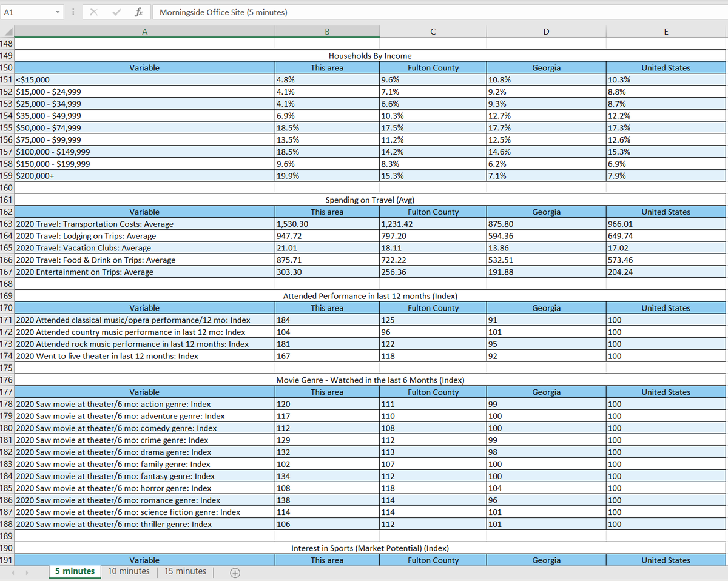
Task: Select Attended Performance in last 12 months title
Action: click(370, 296)
